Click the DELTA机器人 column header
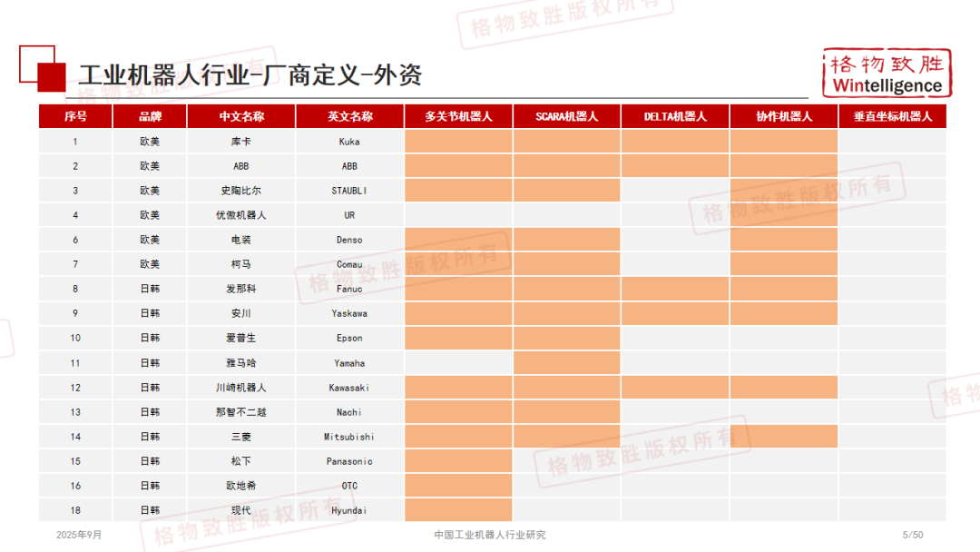The height and width of the screenshot is (552, 980). (675, 116)
